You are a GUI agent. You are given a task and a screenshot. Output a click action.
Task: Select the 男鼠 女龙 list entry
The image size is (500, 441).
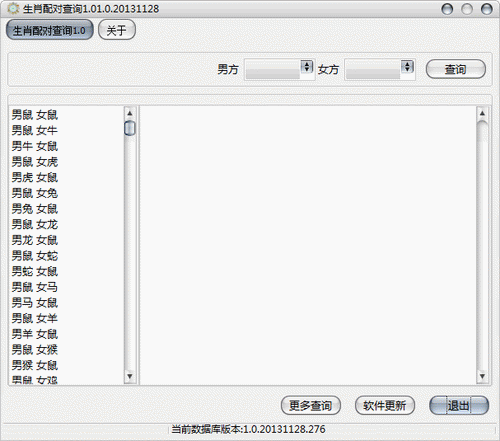[x=35, y=224]
